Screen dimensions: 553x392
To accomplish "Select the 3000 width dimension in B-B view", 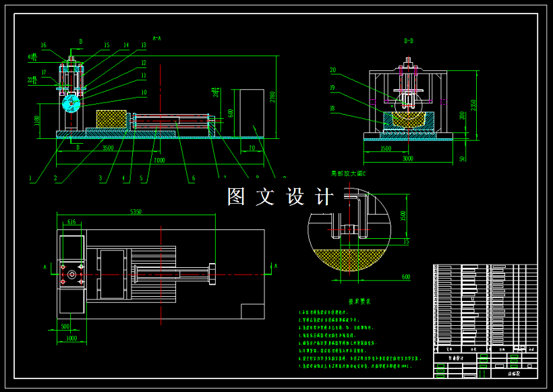I will pyautogui.click(x=408, y=159).
